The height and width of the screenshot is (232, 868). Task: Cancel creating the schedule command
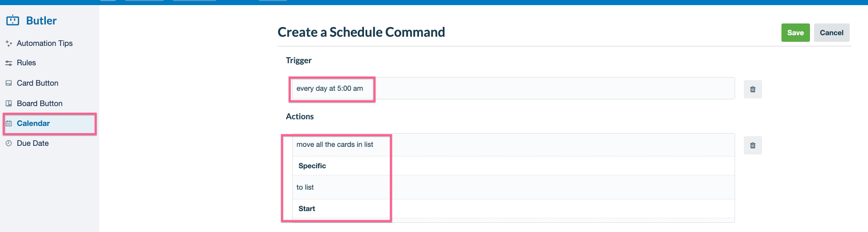[x=831, y=33]
